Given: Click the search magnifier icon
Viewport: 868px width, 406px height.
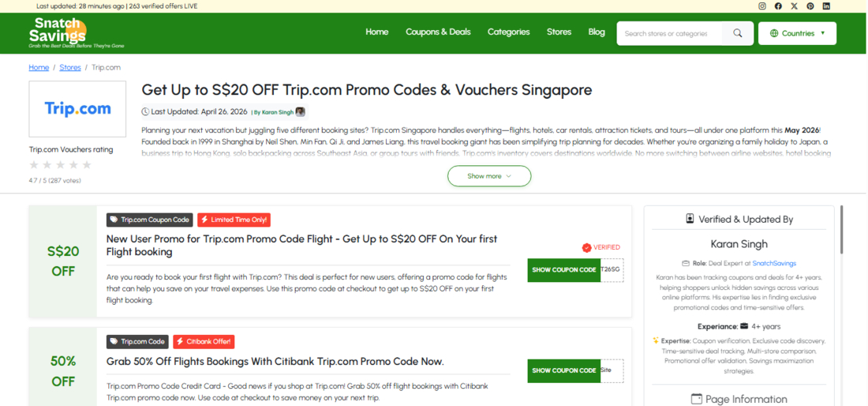Looking at the screenshot, I should point(737,33).
